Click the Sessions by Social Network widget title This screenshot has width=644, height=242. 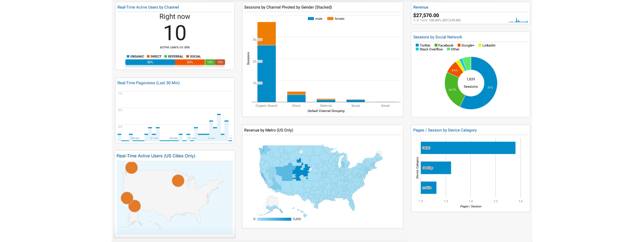coord(437,37)
